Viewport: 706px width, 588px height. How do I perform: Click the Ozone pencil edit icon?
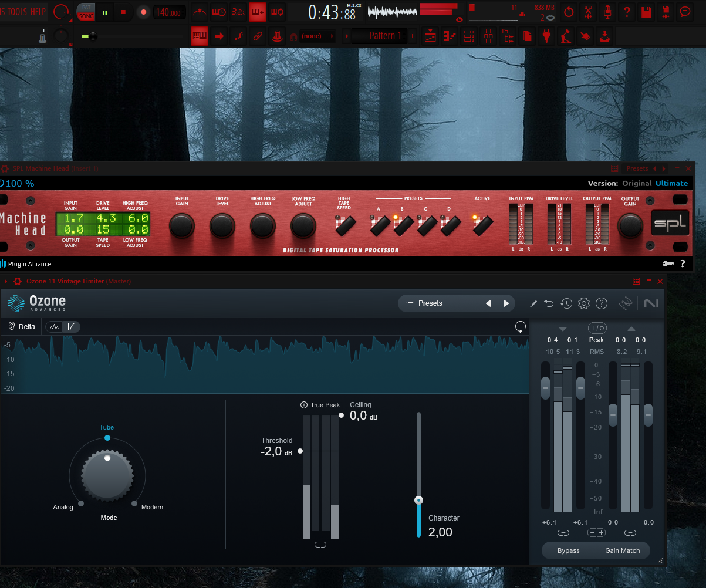tap(533, 303)
